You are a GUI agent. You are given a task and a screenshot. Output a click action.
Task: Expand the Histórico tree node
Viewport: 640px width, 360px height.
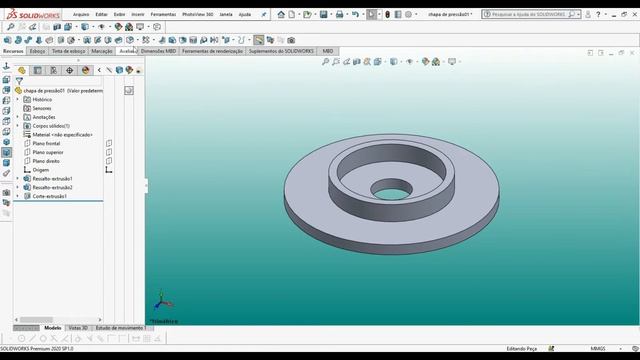[18, 100]
